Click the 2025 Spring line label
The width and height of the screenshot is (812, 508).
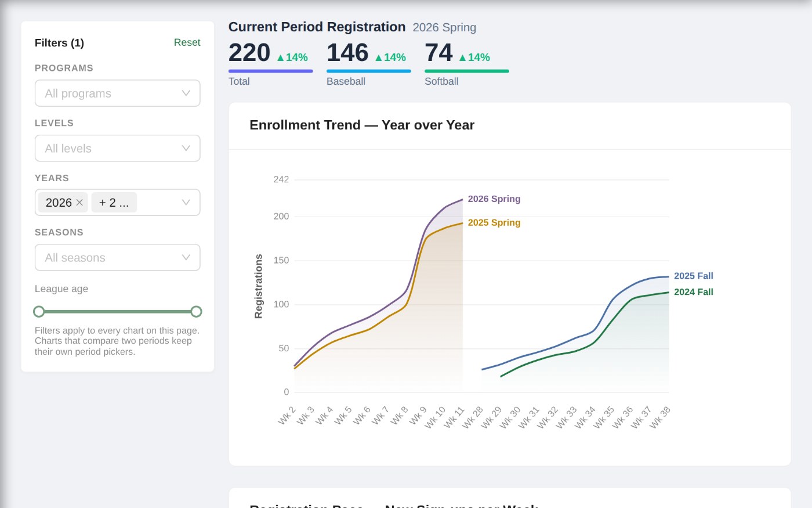click(x=494, y=223)
